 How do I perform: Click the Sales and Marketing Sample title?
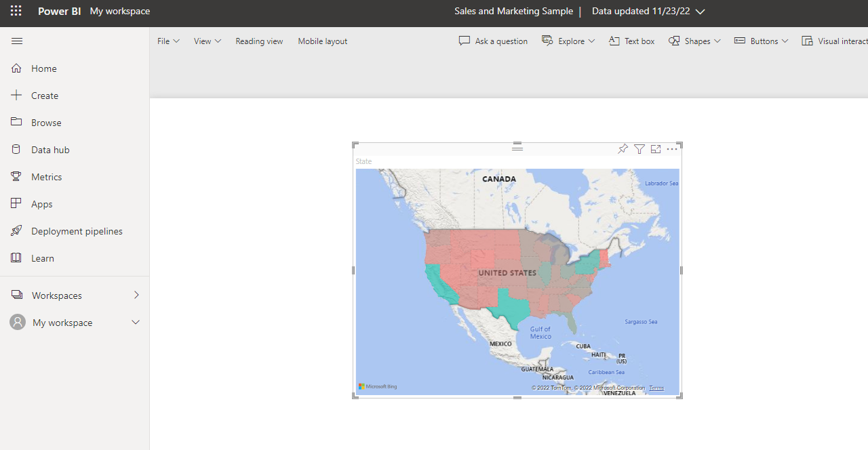[x=513, y=11]
